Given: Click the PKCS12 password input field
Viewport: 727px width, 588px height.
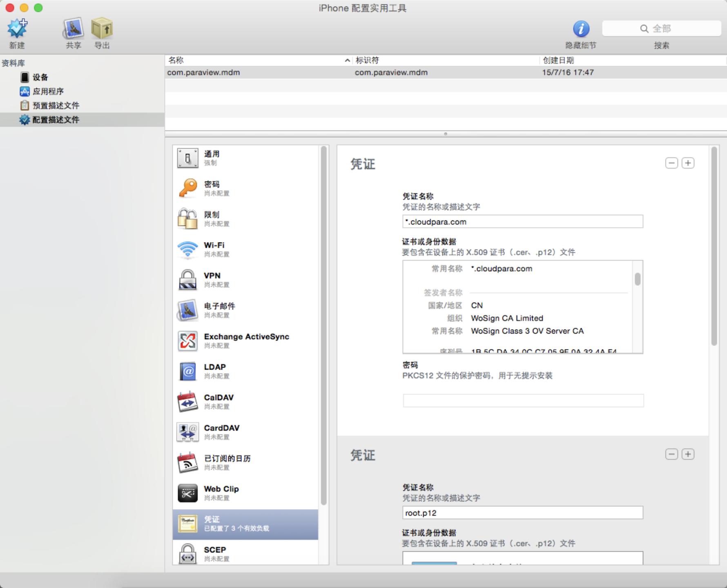Looking at the screenshot, I should tap(523, 401).
